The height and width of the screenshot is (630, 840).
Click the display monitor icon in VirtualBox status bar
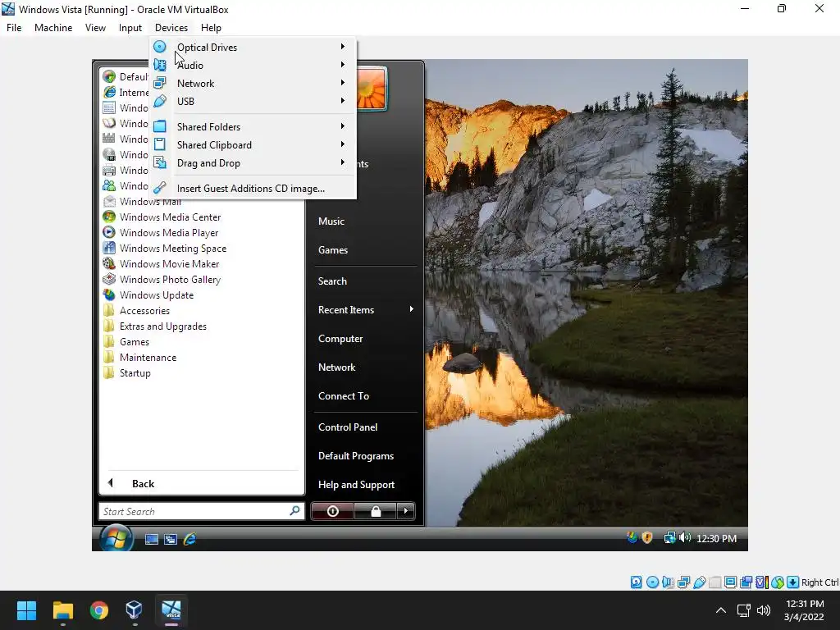click(730, 582)
